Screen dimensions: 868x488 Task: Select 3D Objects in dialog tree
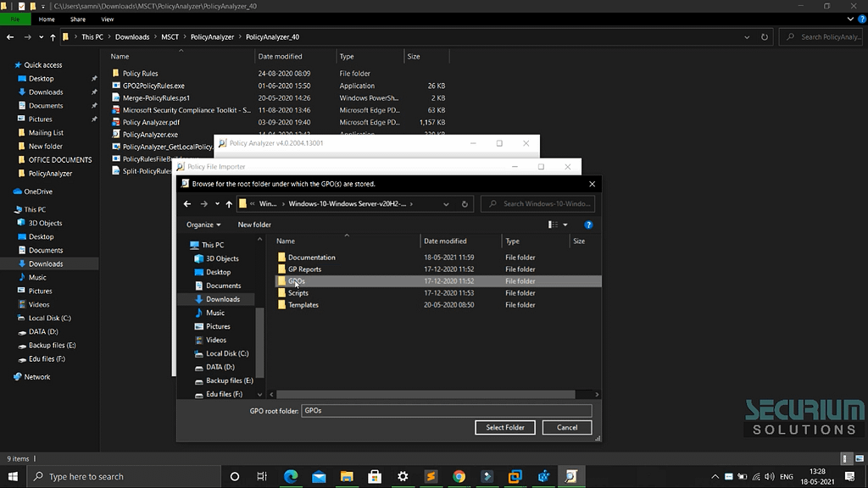222,258
